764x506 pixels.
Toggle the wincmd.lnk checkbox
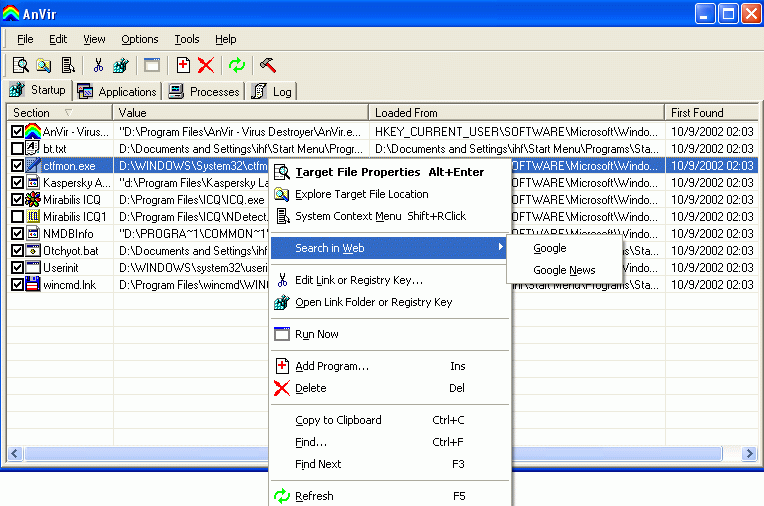click(x=17, y=284)
